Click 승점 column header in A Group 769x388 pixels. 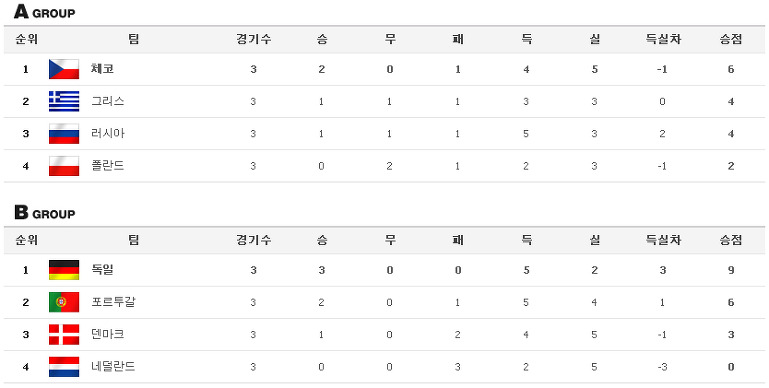[731, 39]
